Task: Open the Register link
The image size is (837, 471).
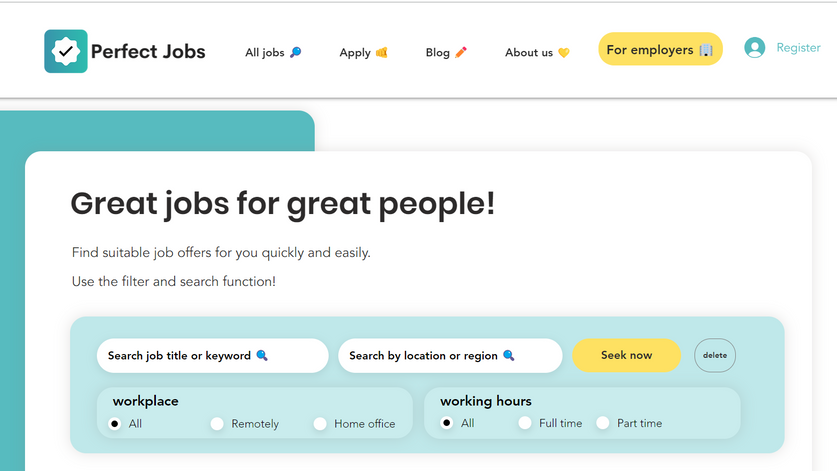Action: (798, 48)
